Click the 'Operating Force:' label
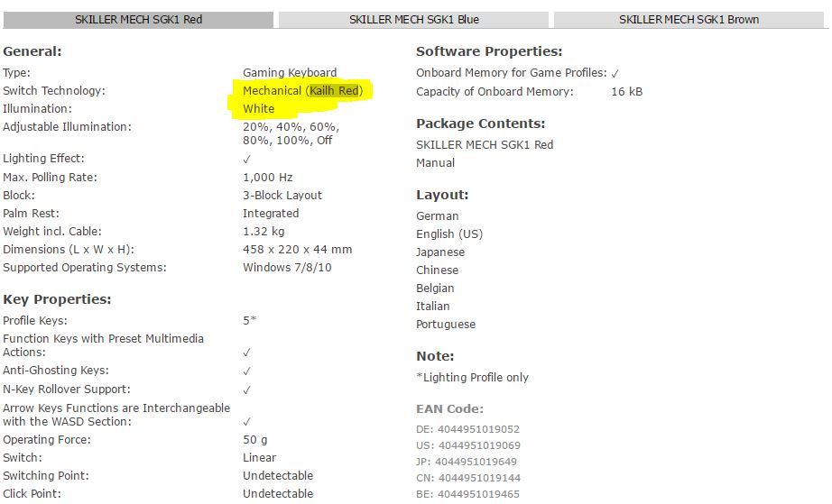 point(47,440)
